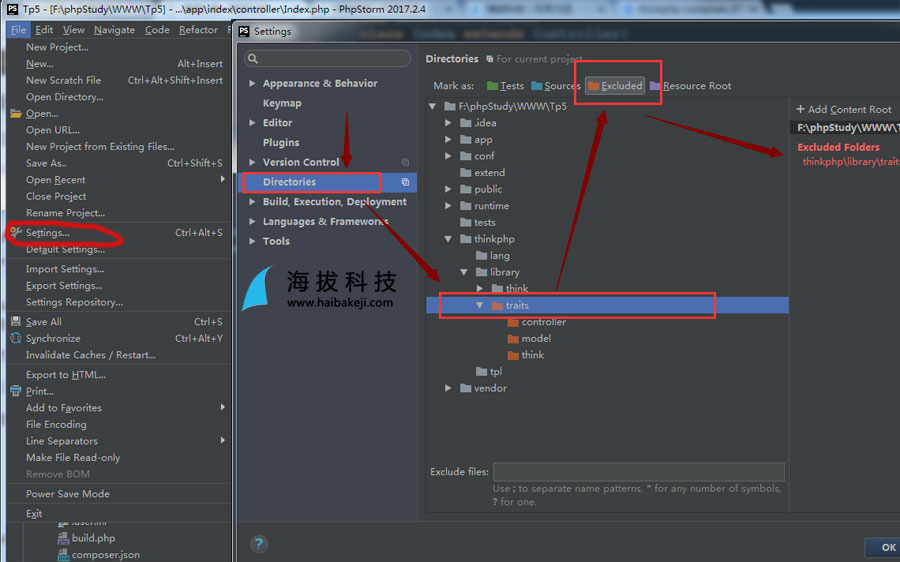Choose New Scratch File menu entry
Screen dimensions: 900x562
click(x=119, y=80)
